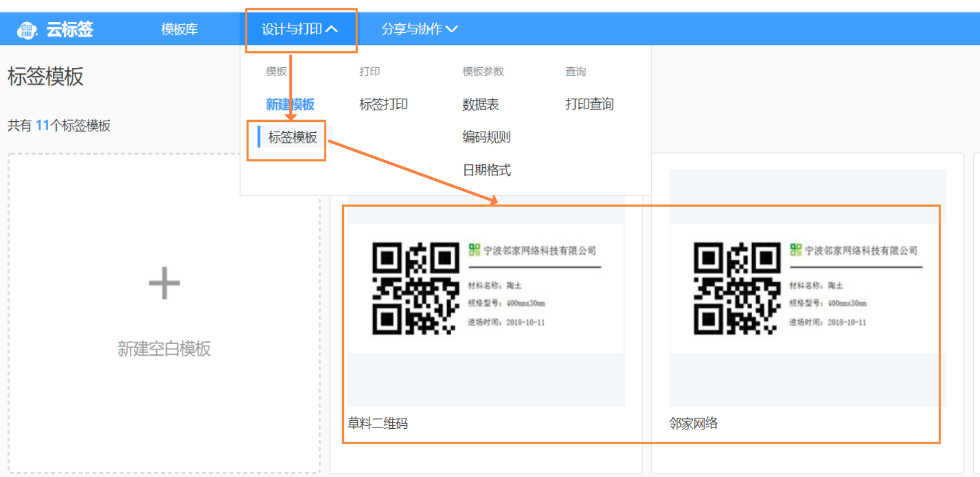
Task: Open 数据表 menu entry
Action: click(481, 104)
